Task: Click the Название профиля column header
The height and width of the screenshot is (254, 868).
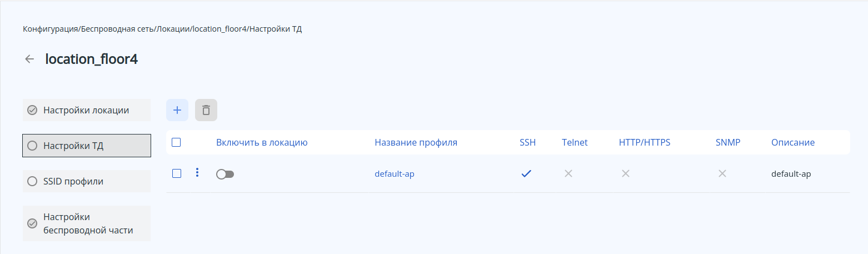Action: 416,142
